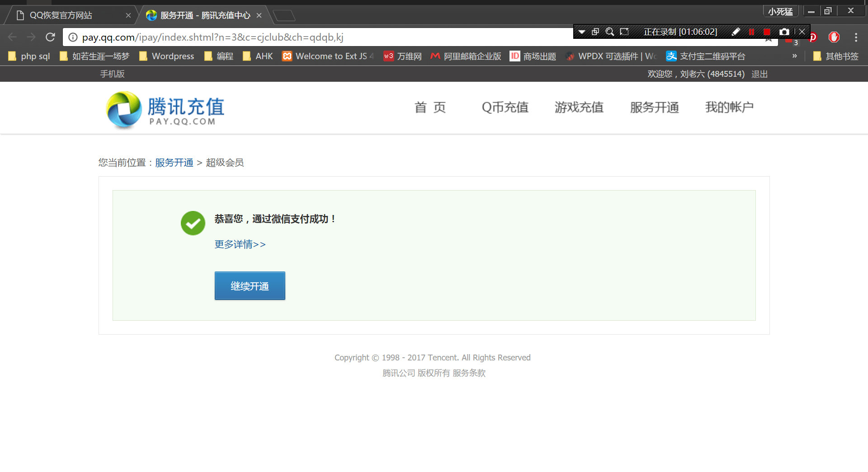The width and height of the screenshot is (868, 472).
Task: Click the 手机版 link
Action: click(x=112, y=74)
